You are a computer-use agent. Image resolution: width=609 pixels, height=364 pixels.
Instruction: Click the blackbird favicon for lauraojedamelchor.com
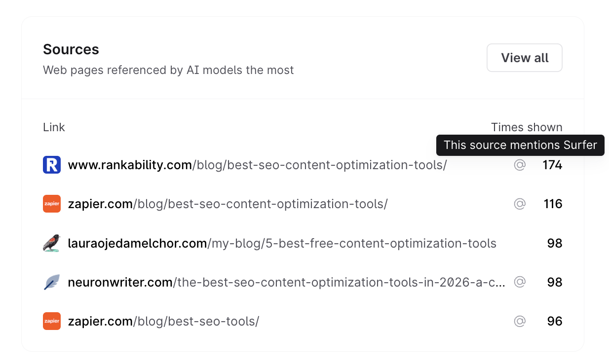pyautogui.click(x=52, y=243)
